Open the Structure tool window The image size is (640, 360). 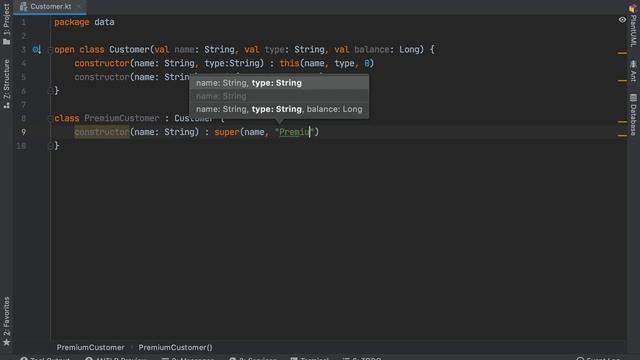click(6, 84)
